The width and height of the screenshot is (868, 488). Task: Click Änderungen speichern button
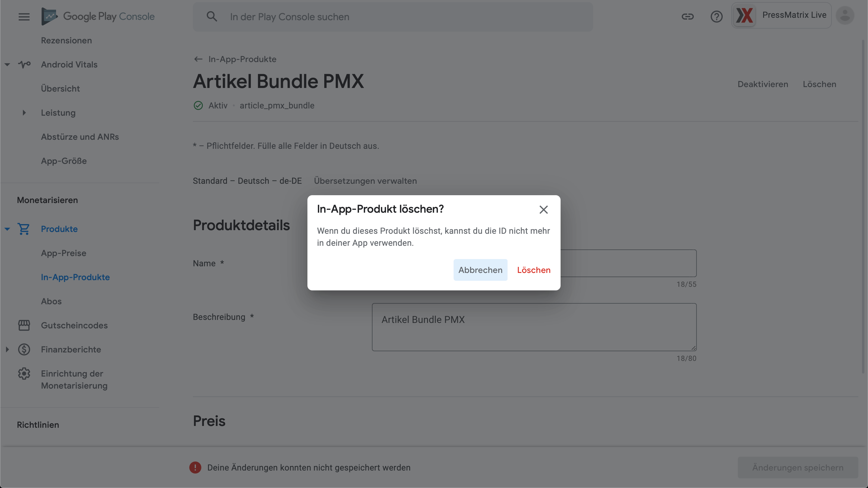click(x=798, y=468)
